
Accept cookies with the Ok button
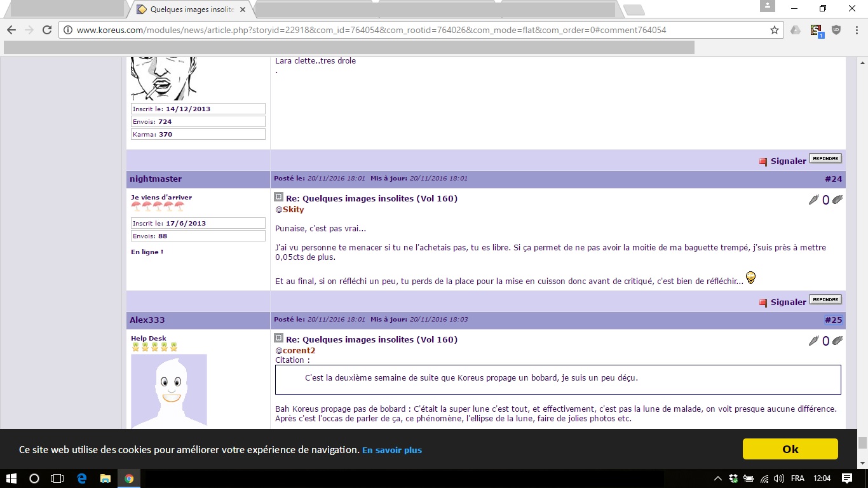pyautogui.click(x=790, y=449)
